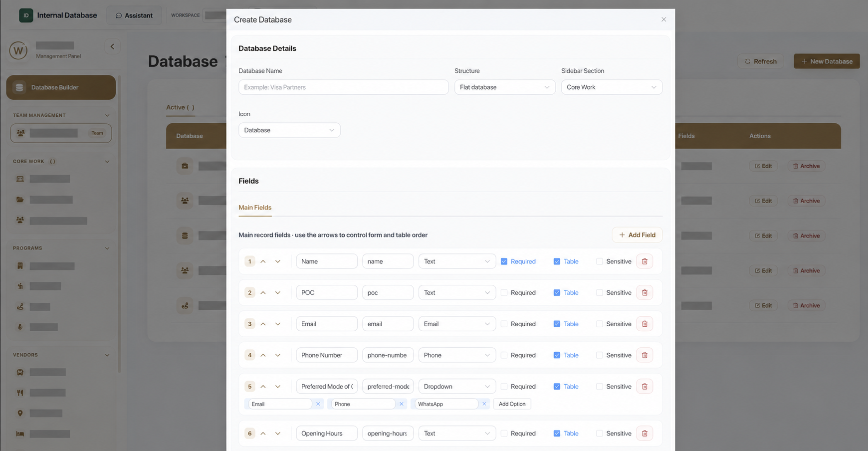Move the Email field up one position
Screen dimensions: 868x451
(263, 324)
